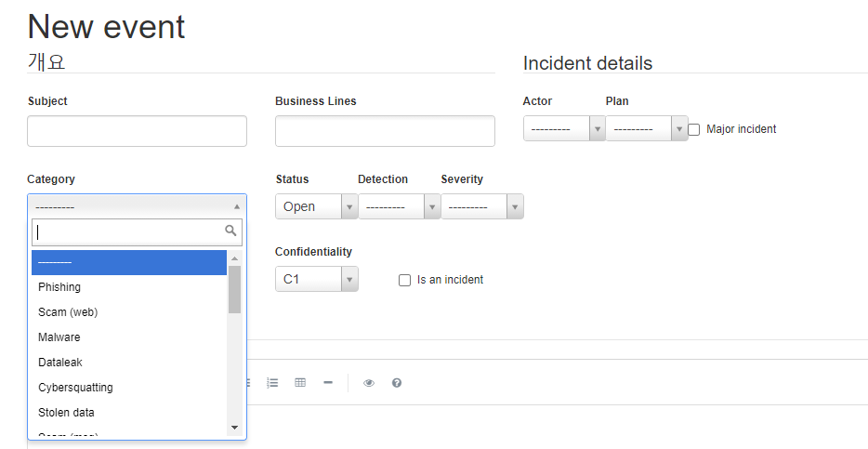
Task: Select Phishing from the Category list
Action: point(129,287)
